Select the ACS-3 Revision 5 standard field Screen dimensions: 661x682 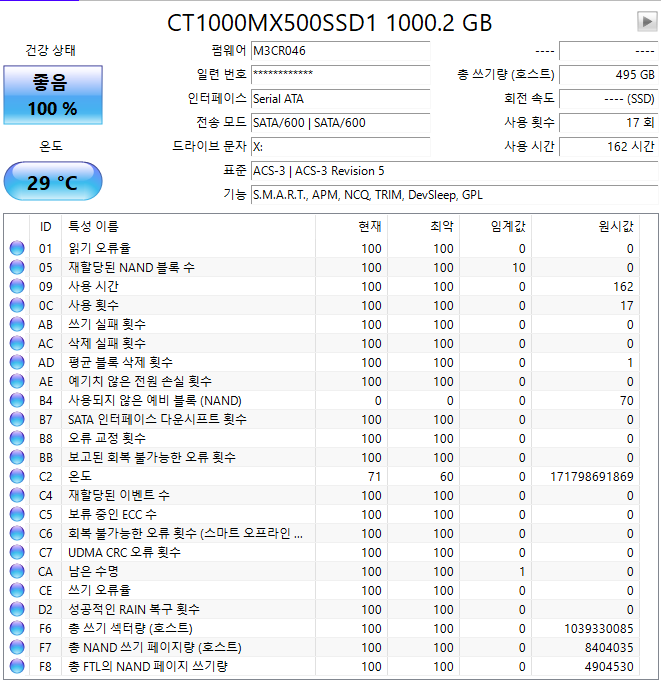tap(454, 170)
